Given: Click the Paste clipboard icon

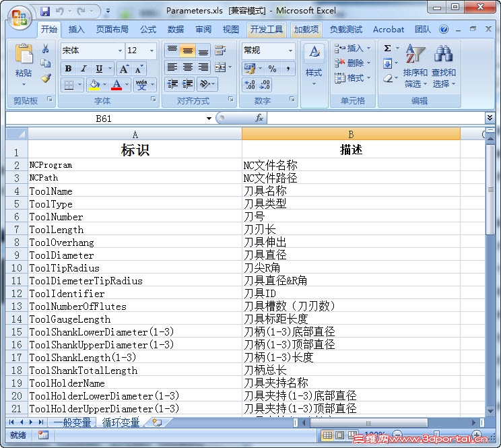Looking at the screenshot, I should pos(24,53).
